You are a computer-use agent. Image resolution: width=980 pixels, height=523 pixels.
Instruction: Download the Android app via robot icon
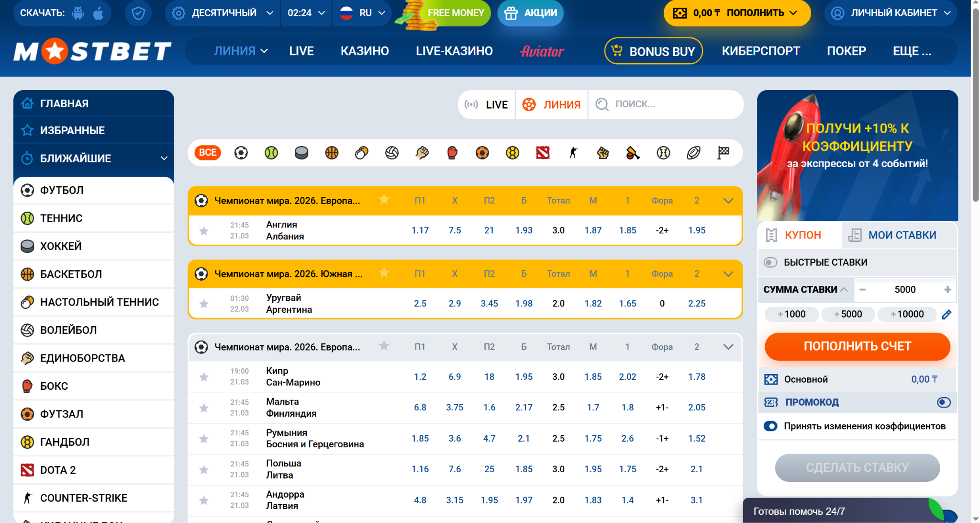point(78,13)
